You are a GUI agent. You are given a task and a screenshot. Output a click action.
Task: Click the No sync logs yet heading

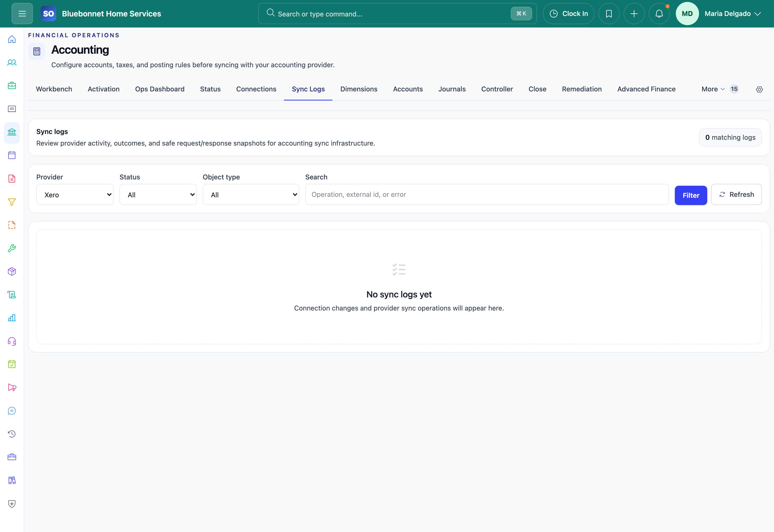(x=399, y=294)
